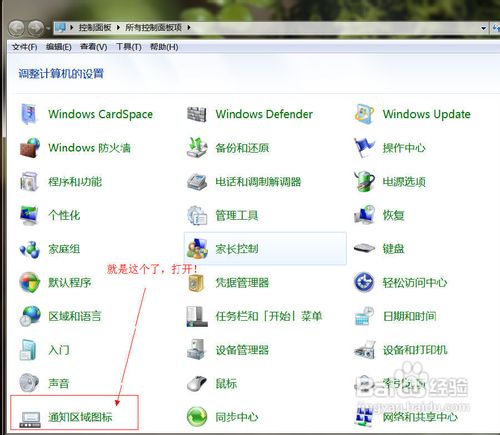Open the 恢复 recovery icon

click(364, 215)
